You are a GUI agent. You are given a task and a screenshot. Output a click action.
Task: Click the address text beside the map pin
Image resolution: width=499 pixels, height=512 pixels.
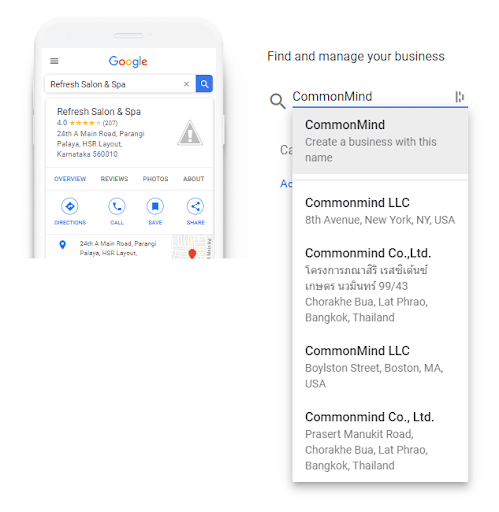pos(118,248)
